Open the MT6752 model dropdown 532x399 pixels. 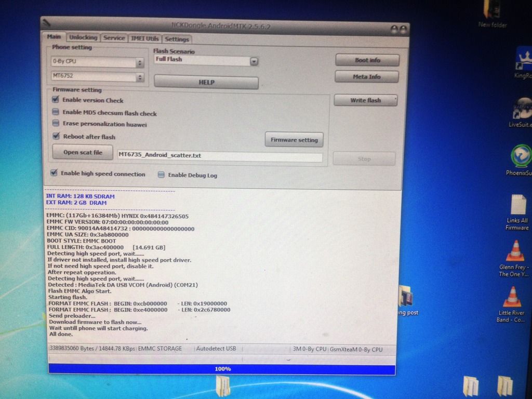tap(139, 77)
